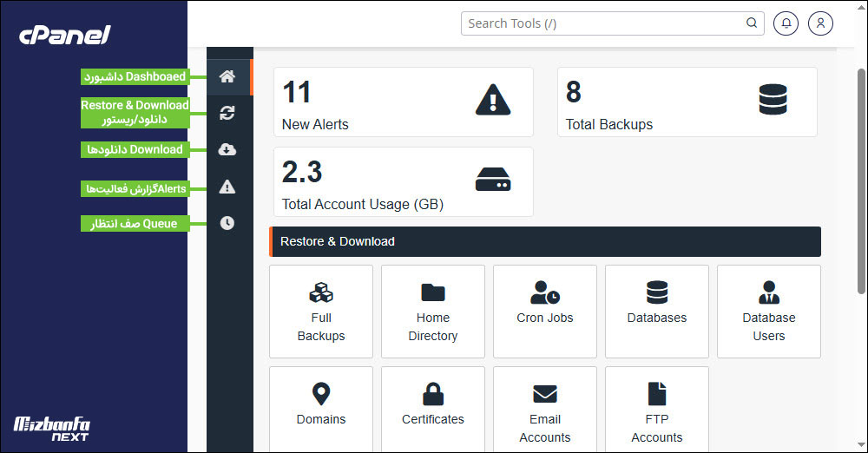Open the Domains tile
The height and width of the screenshot is (453, 868).
321,408
